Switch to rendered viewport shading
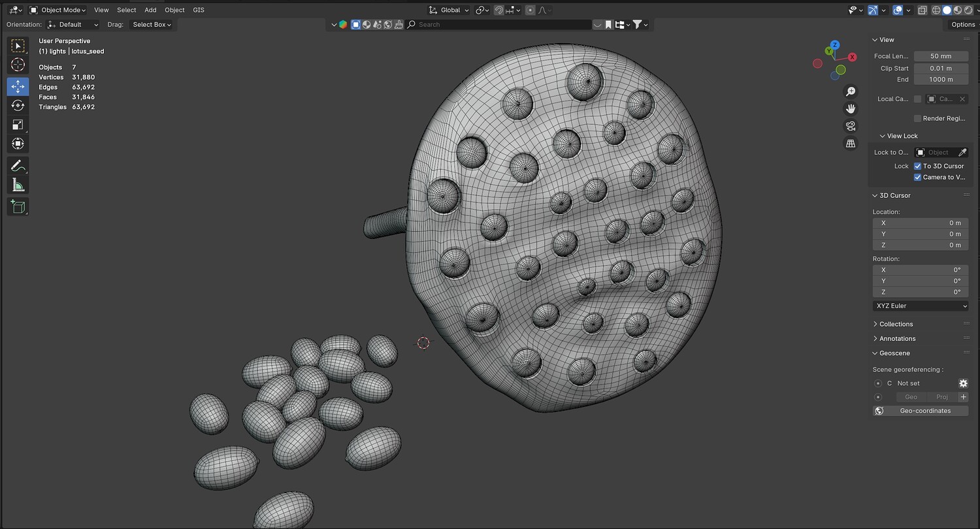This screenshot has width=980, height=529. (967, 10)
